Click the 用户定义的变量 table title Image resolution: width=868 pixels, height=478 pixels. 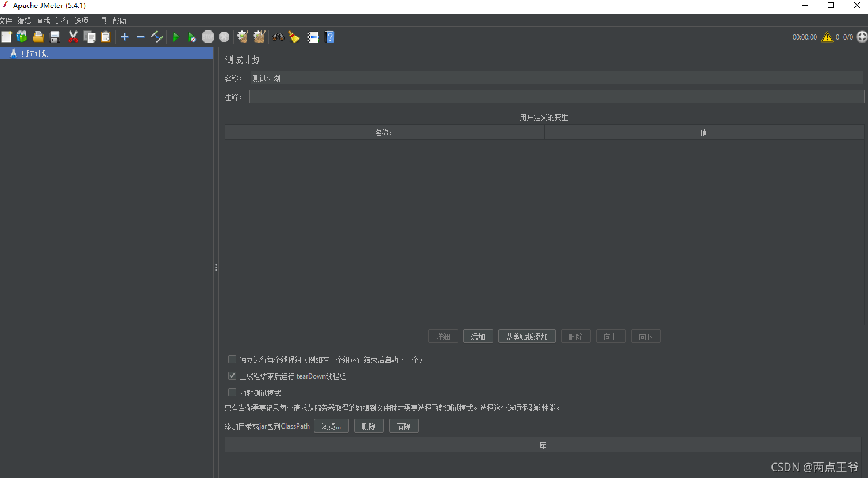tap(544, 117)
